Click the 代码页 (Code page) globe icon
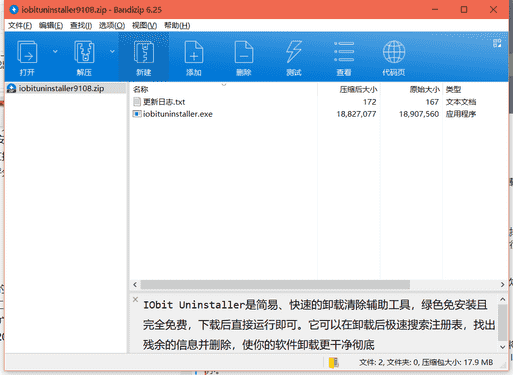The image size is (513, 375). point(394,52)
